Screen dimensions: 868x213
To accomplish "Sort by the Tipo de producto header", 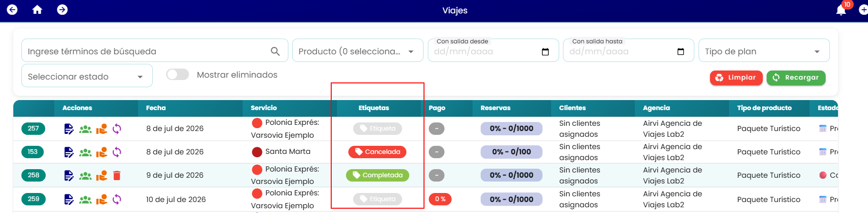I will 764,108.
